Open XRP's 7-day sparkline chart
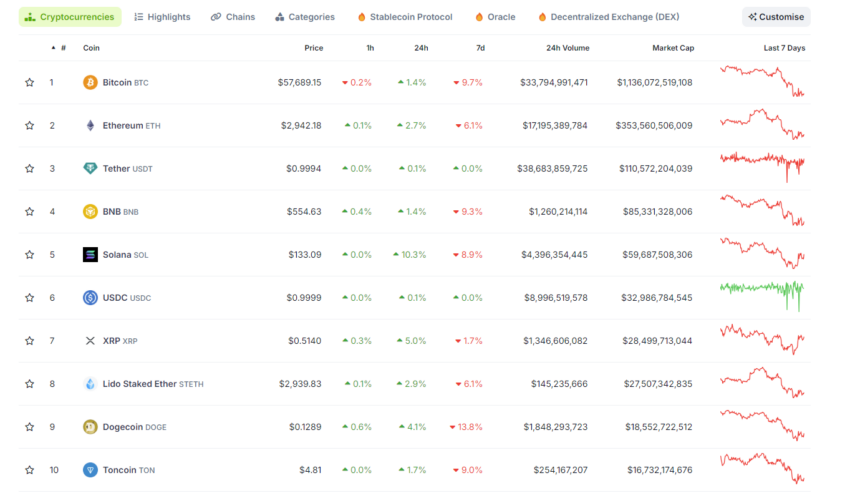Viewport: 850px width, 493px height. click(762, 340)
